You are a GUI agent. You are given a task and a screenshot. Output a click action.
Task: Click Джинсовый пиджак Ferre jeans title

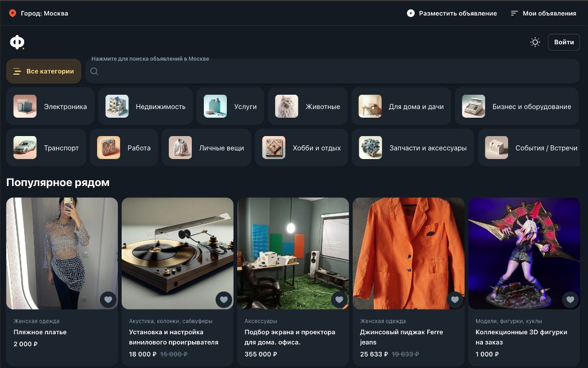point(401,337)
